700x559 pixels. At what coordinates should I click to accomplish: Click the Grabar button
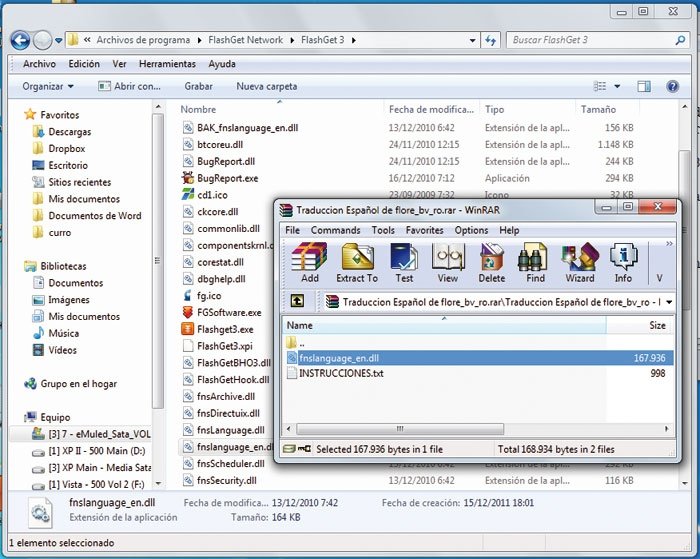click(x=199, y=86)
